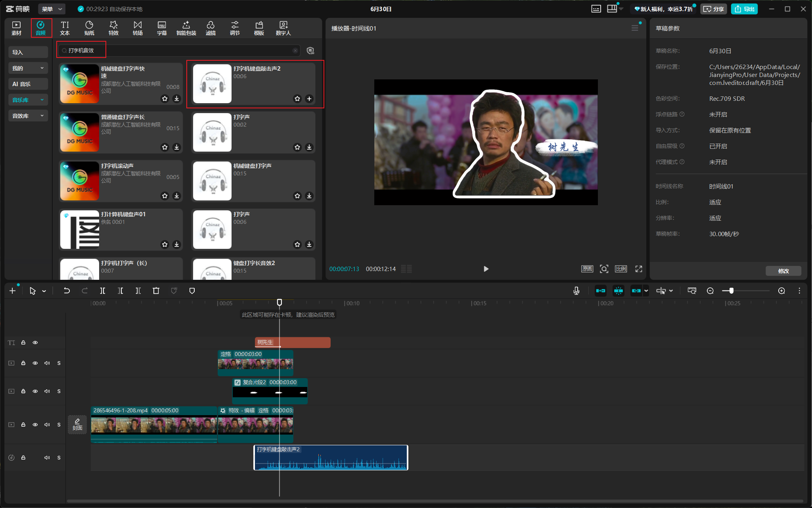812x508 pixels.
Task: Open layout switcher dropdown in title bar
Action: point(621,9)
